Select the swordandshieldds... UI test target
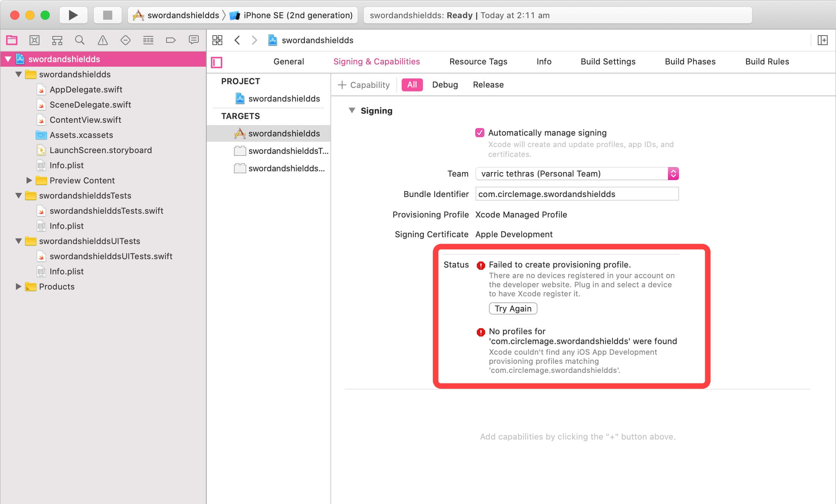Image resolution: width=836 pixels, height=504 pixels. tap(280, 168)
